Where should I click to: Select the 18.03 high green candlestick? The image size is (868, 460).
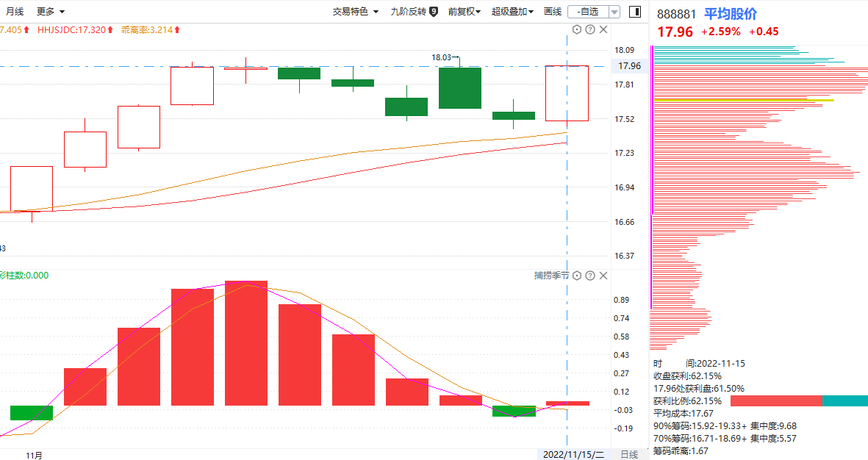460,88
